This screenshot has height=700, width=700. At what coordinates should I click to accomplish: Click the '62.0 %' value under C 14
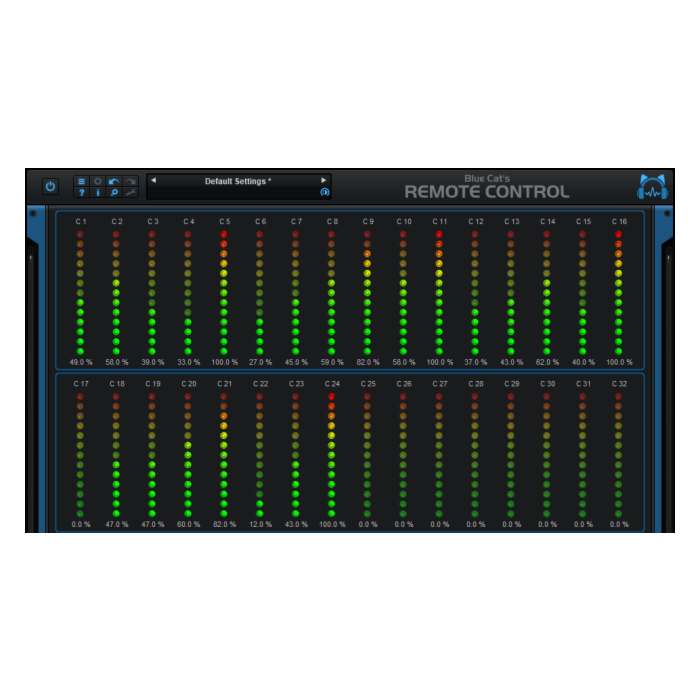tap(547, 362)
